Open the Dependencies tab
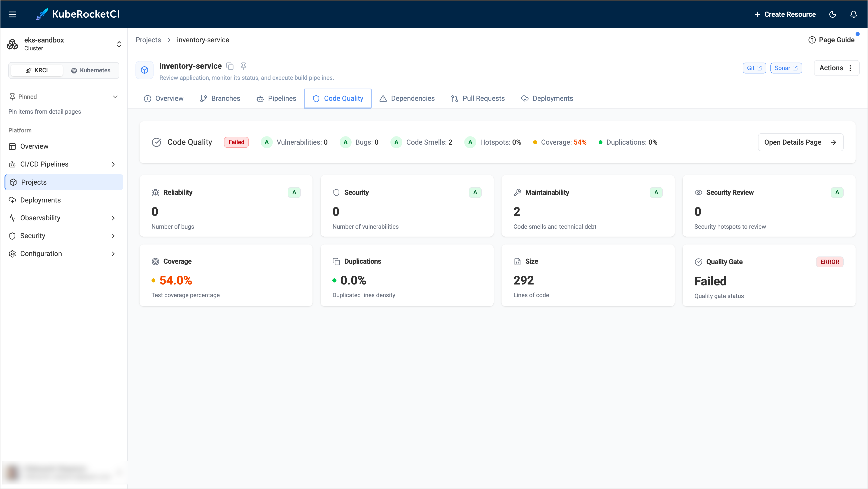868x489 pixels. pos(407,99)
